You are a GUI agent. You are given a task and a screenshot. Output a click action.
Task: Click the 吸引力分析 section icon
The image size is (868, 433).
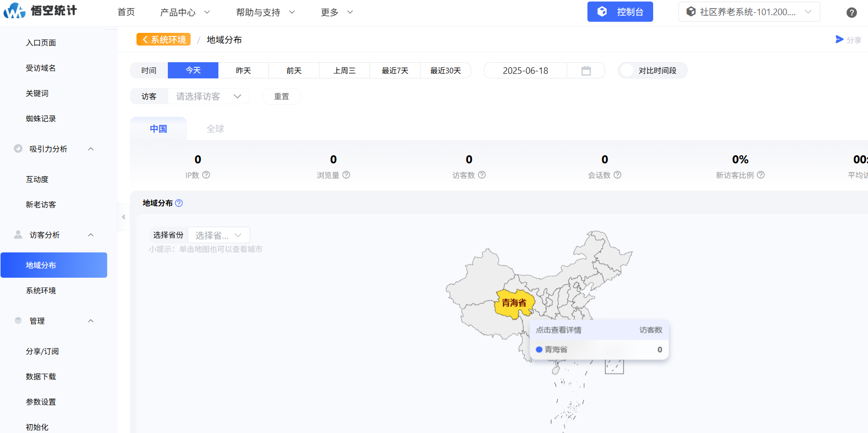point(18,149)
